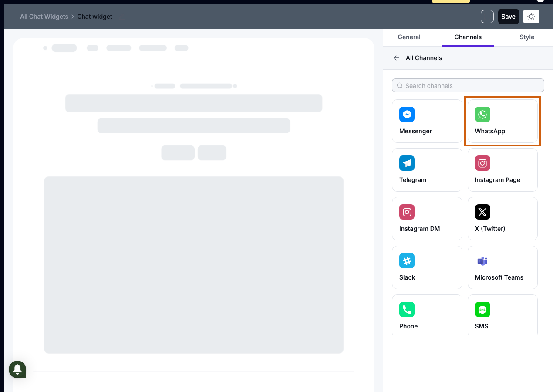Pick the Instagram Page icon
The width and height of the screenshot is (553, 392).
click(482, 163)
